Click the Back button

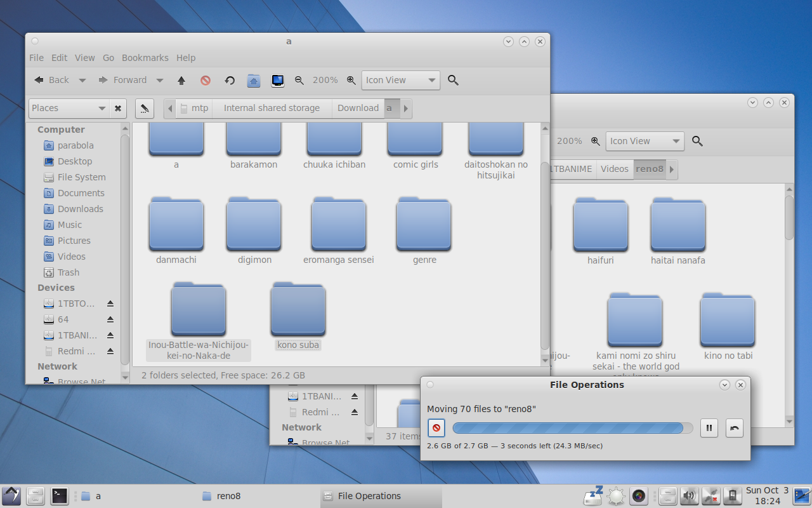51,80
